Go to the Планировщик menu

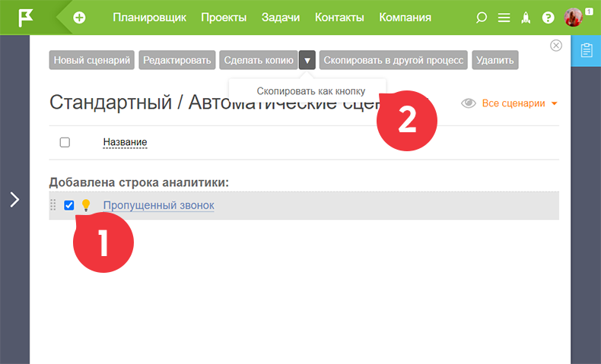click(x=149, y=17)
